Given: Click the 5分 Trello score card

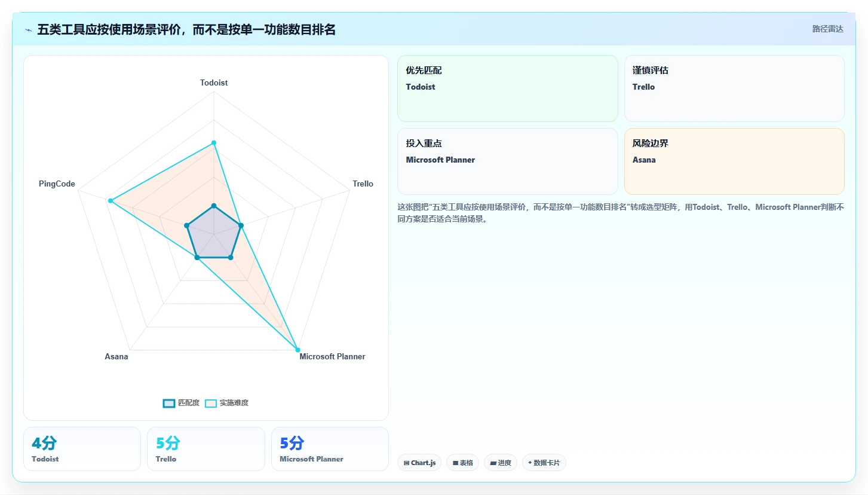Looking at the screenshot, I should pos(206,449).
